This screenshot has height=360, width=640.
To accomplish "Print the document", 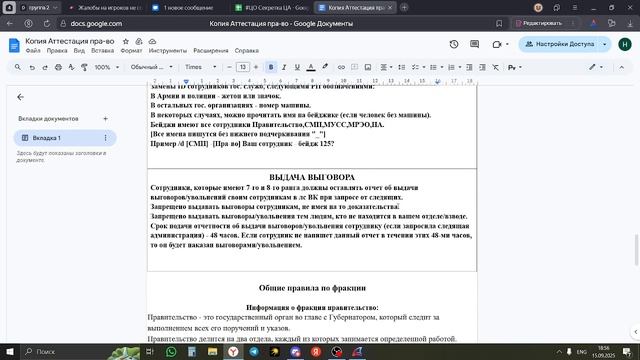I will 58,67.
